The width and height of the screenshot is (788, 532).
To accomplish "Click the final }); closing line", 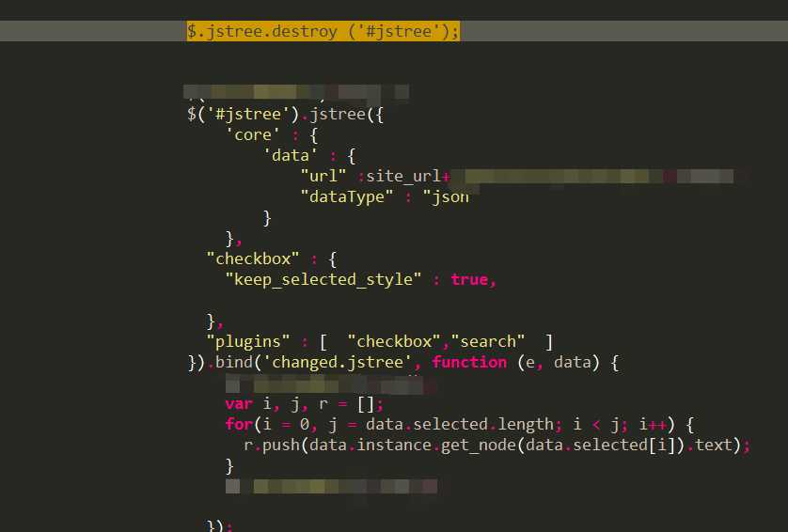I will [220, 526].
